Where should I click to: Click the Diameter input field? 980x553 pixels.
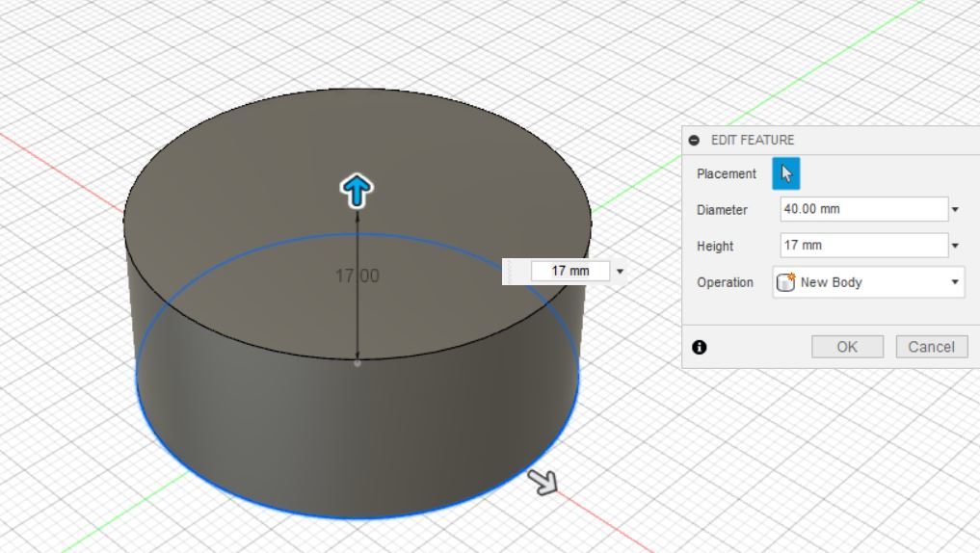click(x=863, y=209)
